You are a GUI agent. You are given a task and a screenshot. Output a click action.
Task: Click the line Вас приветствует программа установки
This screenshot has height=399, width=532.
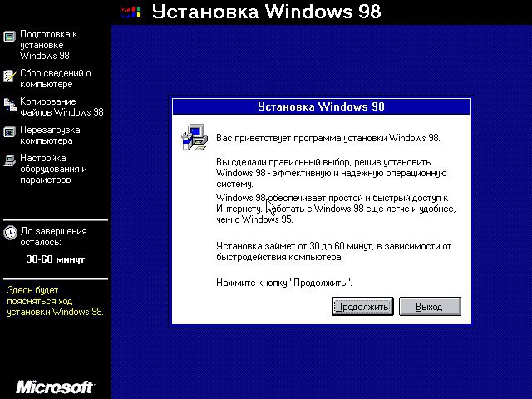tap(328, 138)
